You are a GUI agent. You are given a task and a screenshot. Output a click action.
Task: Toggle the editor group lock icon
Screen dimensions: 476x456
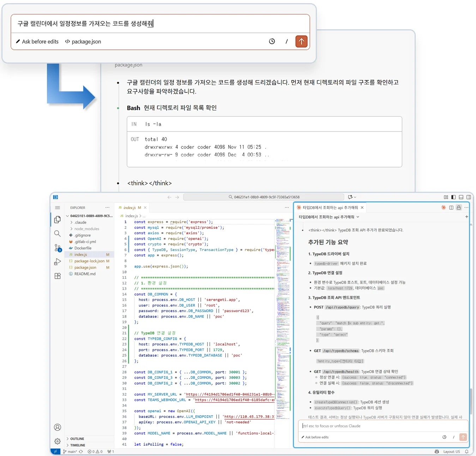pyautogui.click(x=459, y=208)
